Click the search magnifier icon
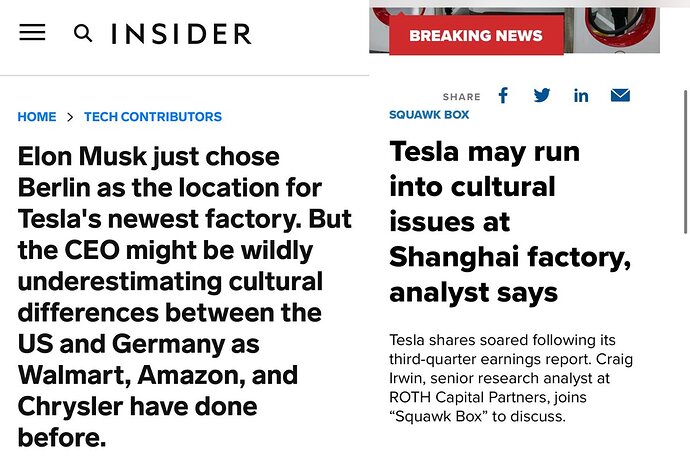The image size is (690, 456). [83, 33]
